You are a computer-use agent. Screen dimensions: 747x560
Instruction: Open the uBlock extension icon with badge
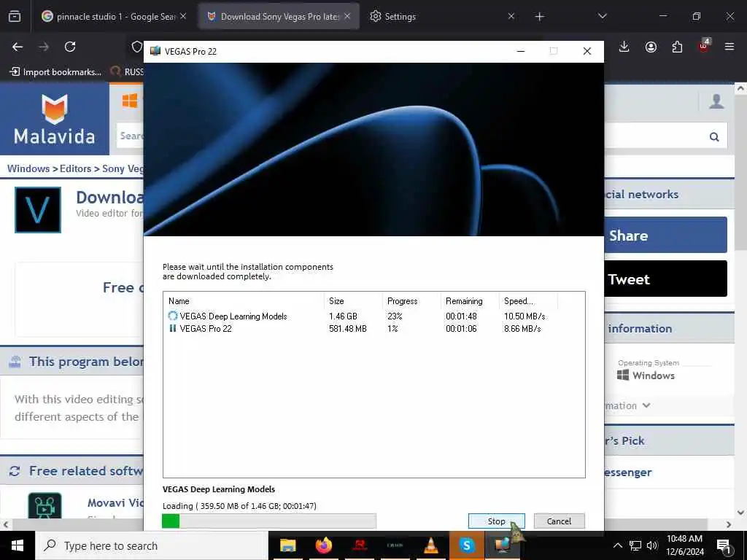pos(704,46)
